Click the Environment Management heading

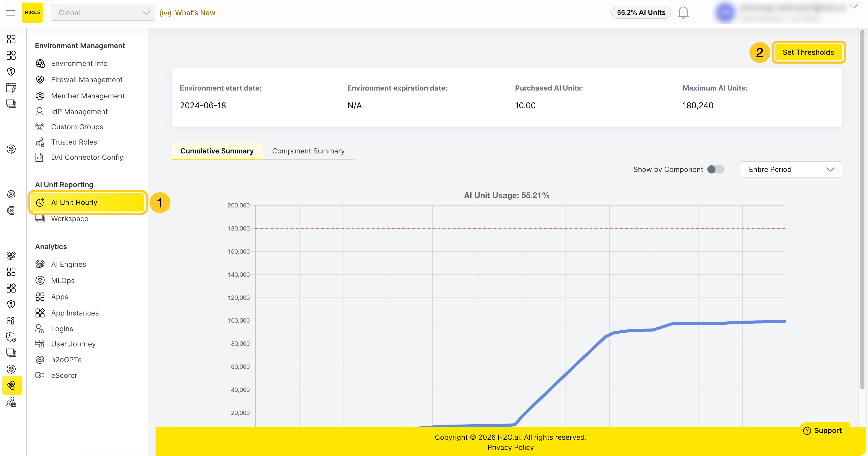click(80, 46)
